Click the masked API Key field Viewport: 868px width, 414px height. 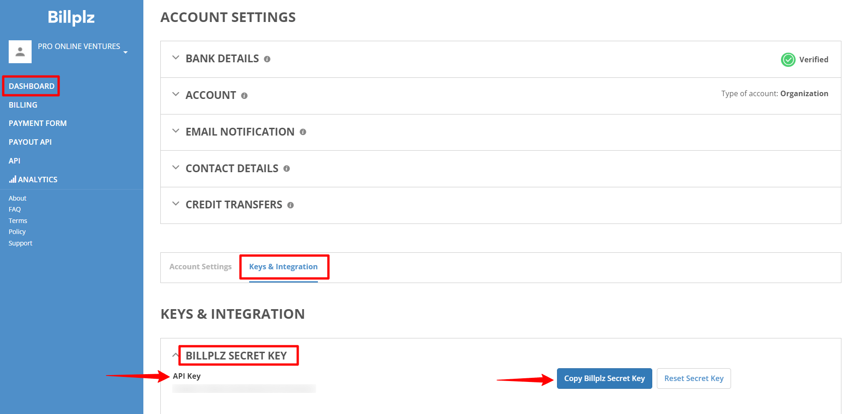click(244, 388)
